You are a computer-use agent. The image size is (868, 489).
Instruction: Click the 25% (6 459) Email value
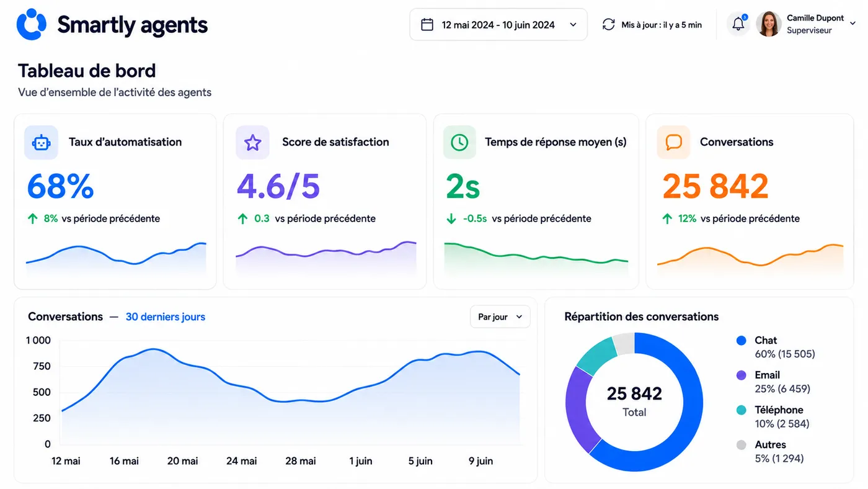tap(782, 389)
